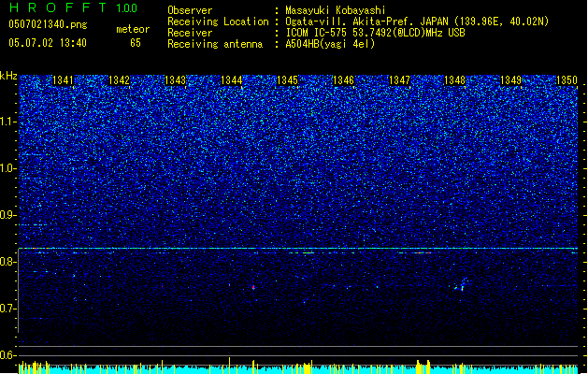Image resolution: width=588 pixels, height=374 pixels.
Task: Click the 'Receiving antenna' field label
Action: (x=215, y=44)
